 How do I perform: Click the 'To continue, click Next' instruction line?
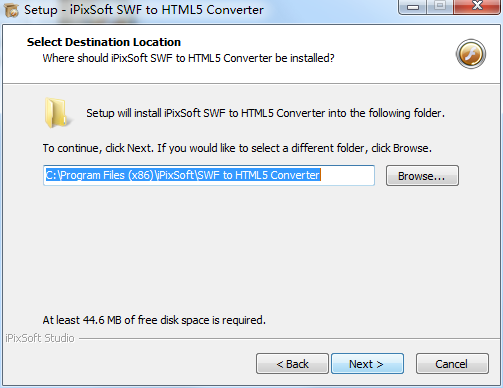tap(237, 148)
